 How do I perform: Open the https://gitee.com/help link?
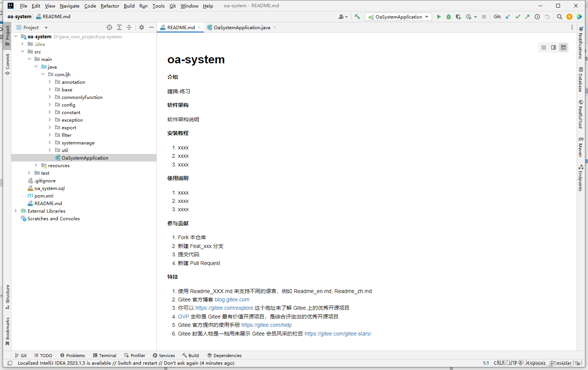[267, 325]
